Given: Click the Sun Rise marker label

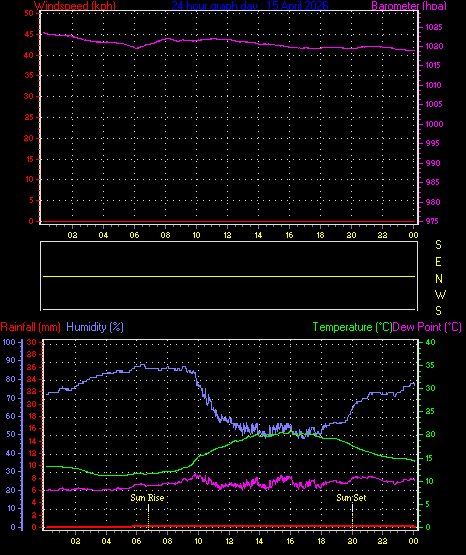Looking at the screenshot, I should tap(147, 498).
